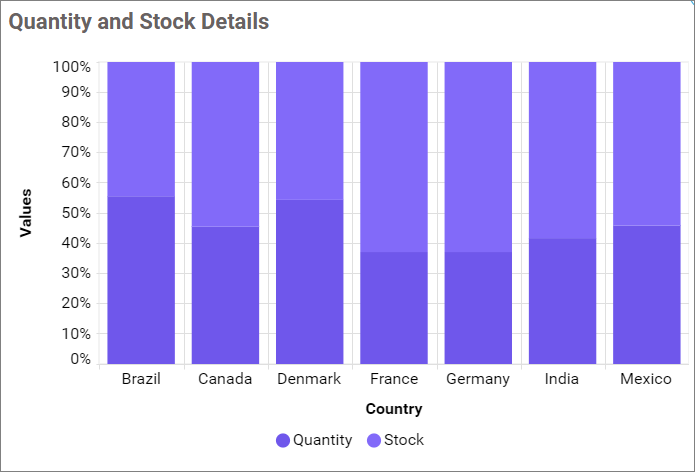Select Germany's Stock bar segment
Image resolution: width=695 pixels, height=472 pixels.
tap(478, 156)
